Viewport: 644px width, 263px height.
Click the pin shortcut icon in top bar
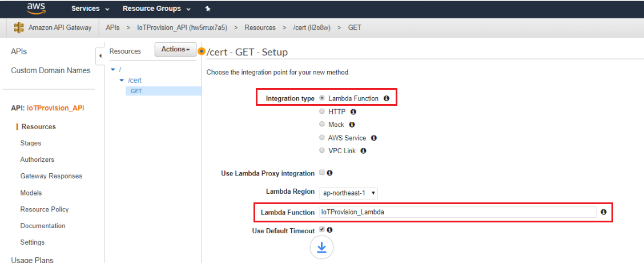(x=207, y=9)
